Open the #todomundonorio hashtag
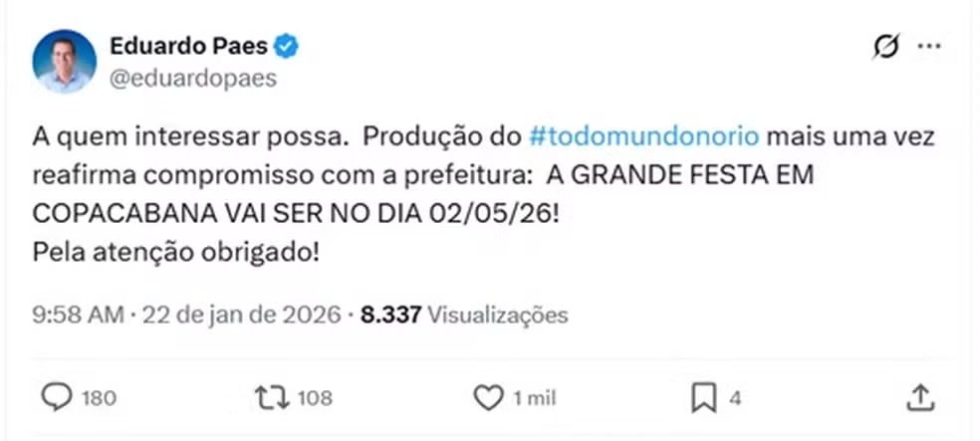 tap(644, 135)
